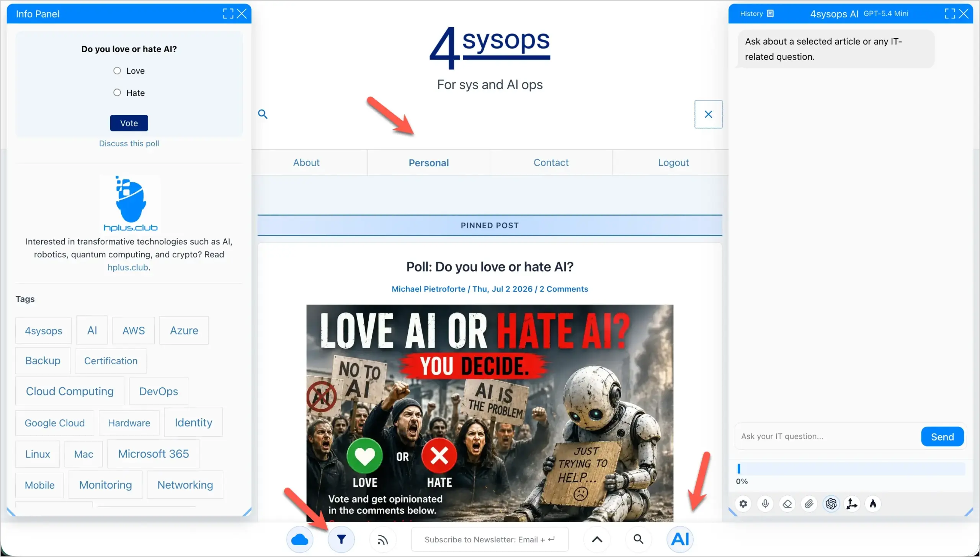
Task: Filter by the Networking tag
Action: coord(185,485)
